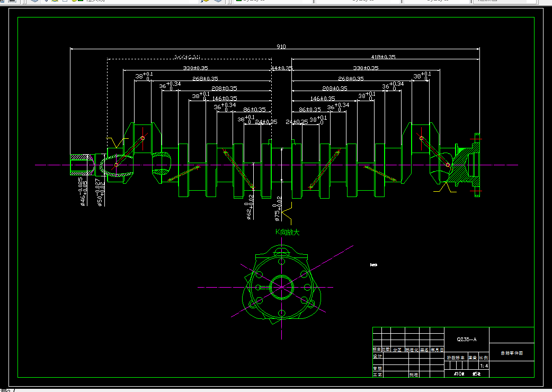552x392 pixels.
Task: Select the ø62 journal diameter text
Action: (249, 208)
